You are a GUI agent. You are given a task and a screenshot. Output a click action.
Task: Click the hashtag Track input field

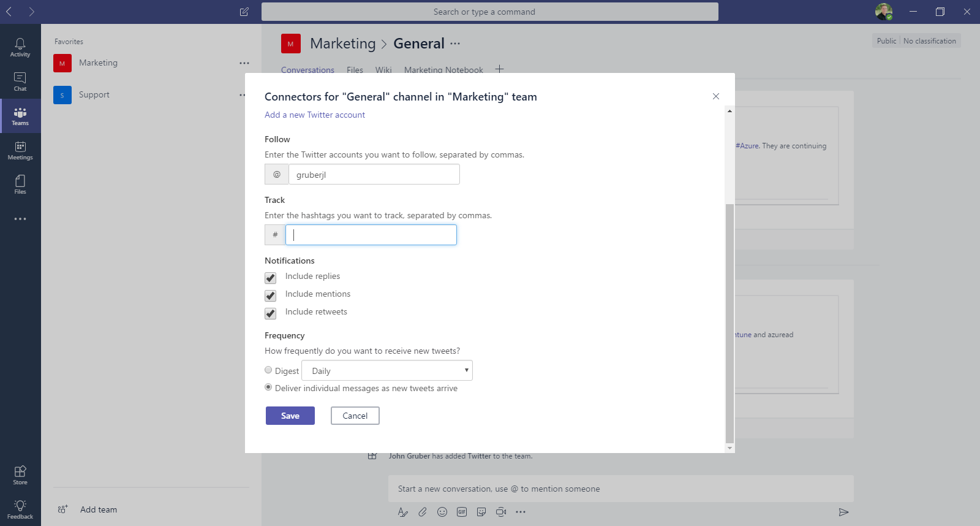(x=371, y=235)
